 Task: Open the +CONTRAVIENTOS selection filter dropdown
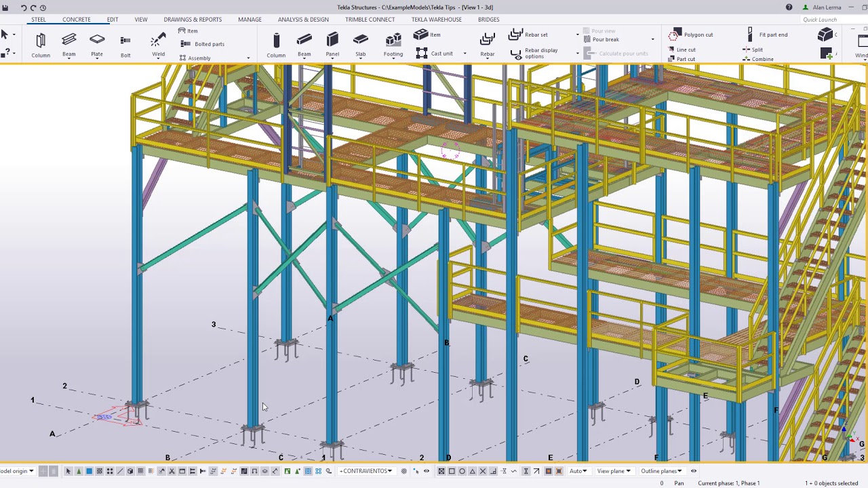click(366, 471)
